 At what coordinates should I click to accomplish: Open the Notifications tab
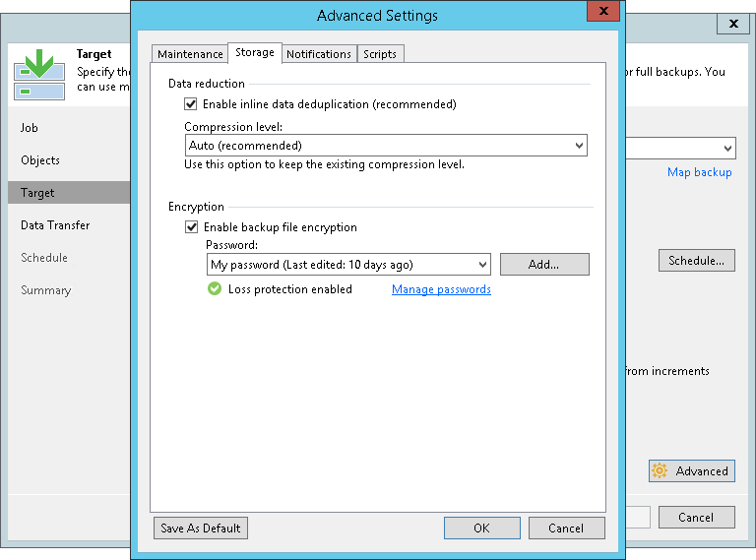(x=319, y=54)
